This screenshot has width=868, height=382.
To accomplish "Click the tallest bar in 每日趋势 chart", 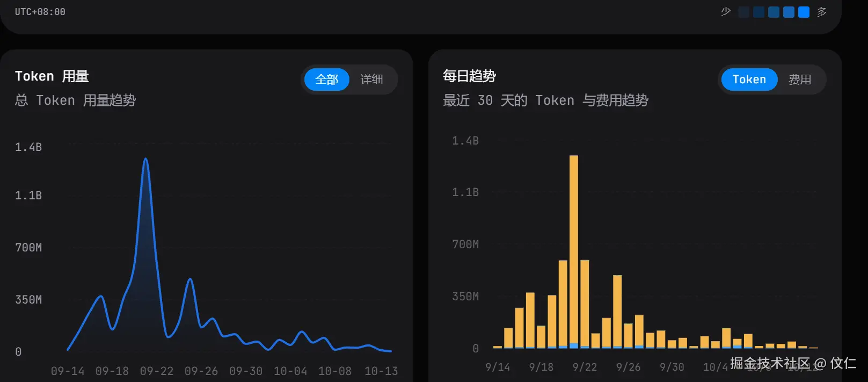I will coord(574,251).
